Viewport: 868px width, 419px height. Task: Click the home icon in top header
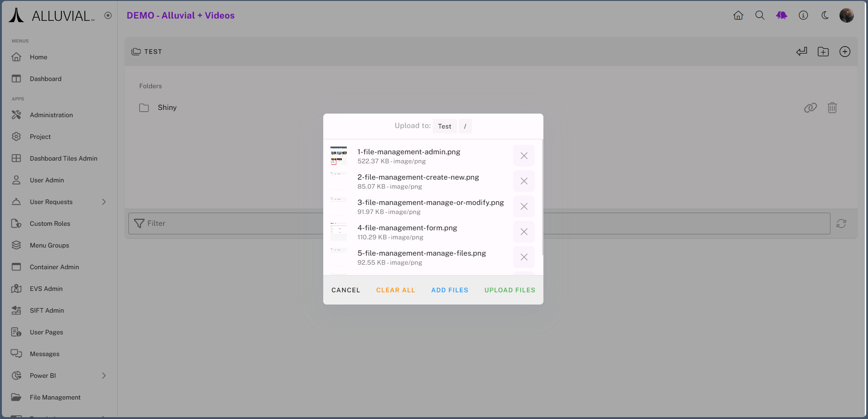(x=738, y=15)
